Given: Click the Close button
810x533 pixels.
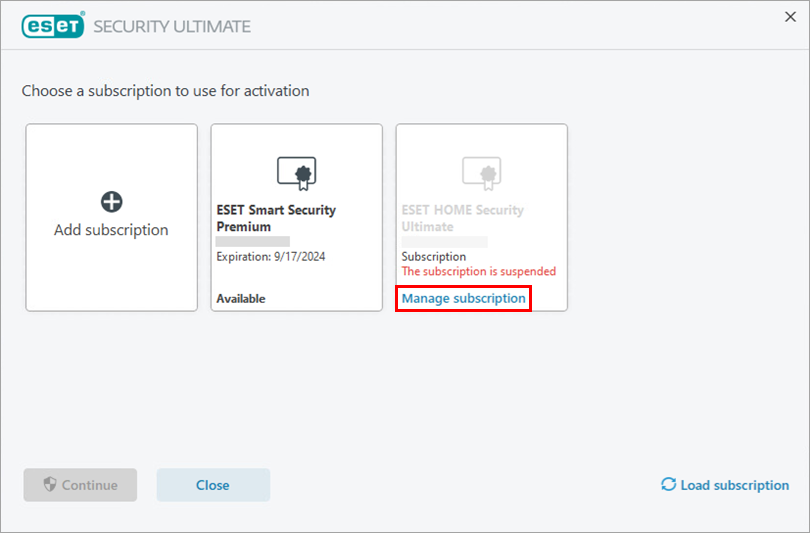Looking at the screenshot, I should (x=213, y=485).
